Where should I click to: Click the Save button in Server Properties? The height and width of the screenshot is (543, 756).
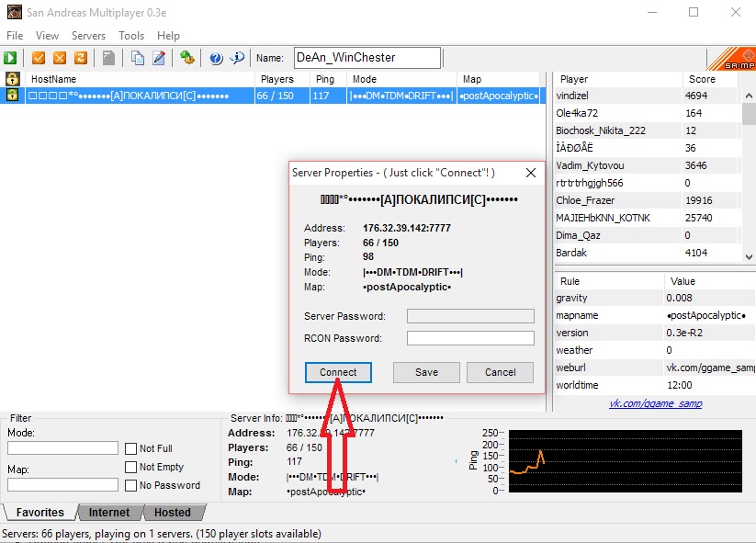[x=427, y=372]
